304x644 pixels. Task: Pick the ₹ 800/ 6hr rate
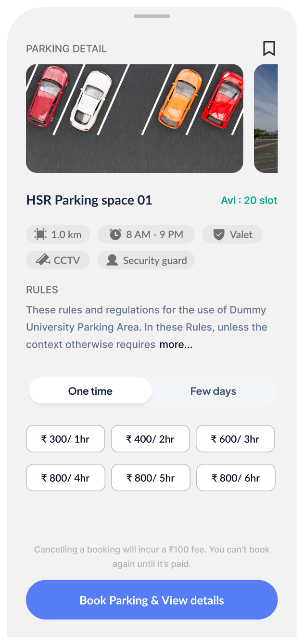[x=236, y=478]
